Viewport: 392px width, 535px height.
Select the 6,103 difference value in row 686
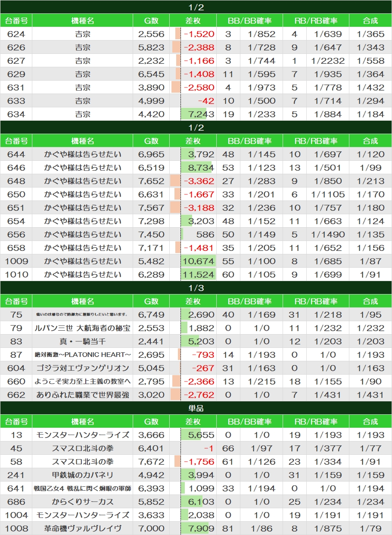pos(201,502)
